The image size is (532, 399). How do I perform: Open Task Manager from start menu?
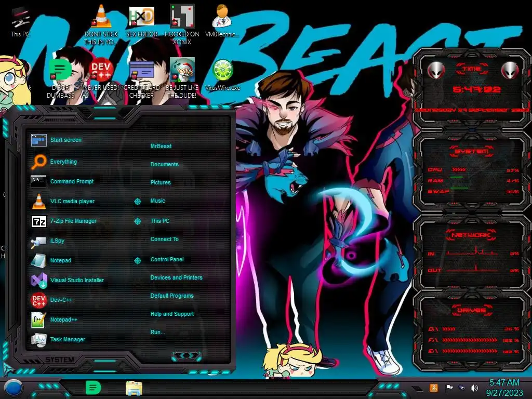58,339
